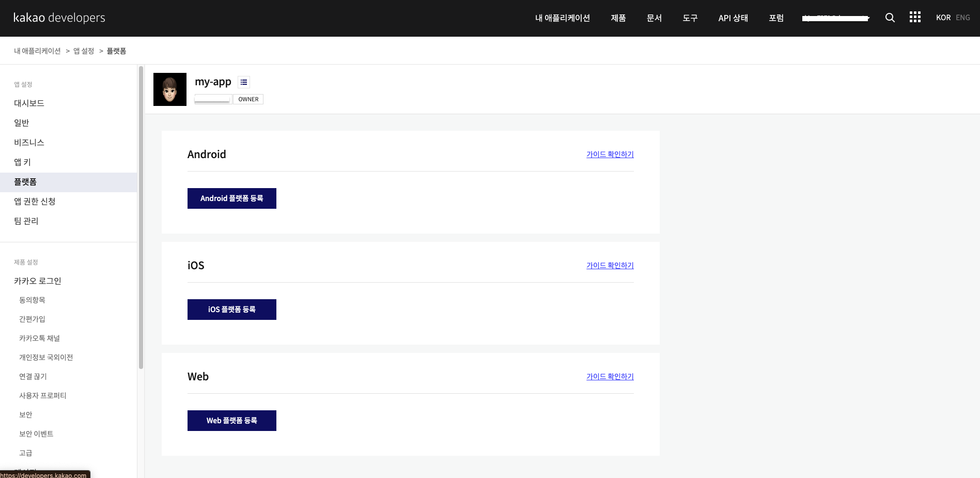Open the 문서 menu
The image size is (980, 478).
654,18
